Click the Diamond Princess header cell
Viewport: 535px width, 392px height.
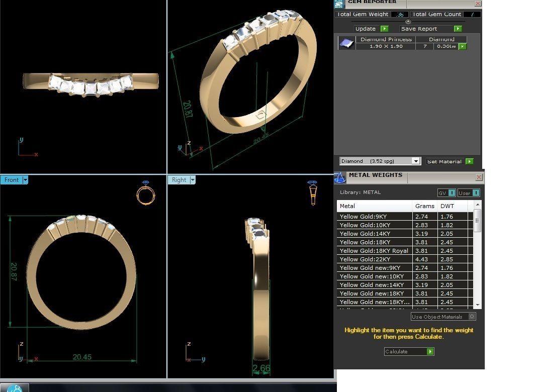tap(386, 39)
